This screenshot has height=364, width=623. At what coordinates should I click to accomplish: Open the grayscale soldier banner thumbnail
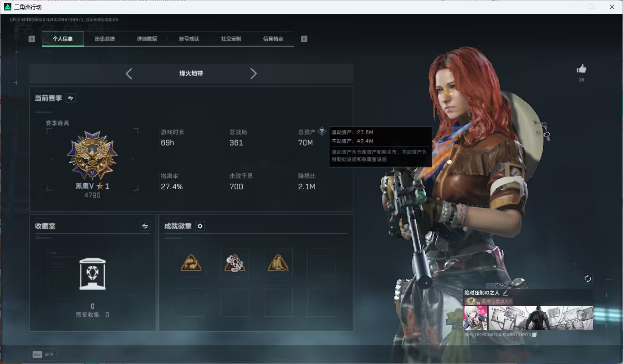[x=541, y=318]
